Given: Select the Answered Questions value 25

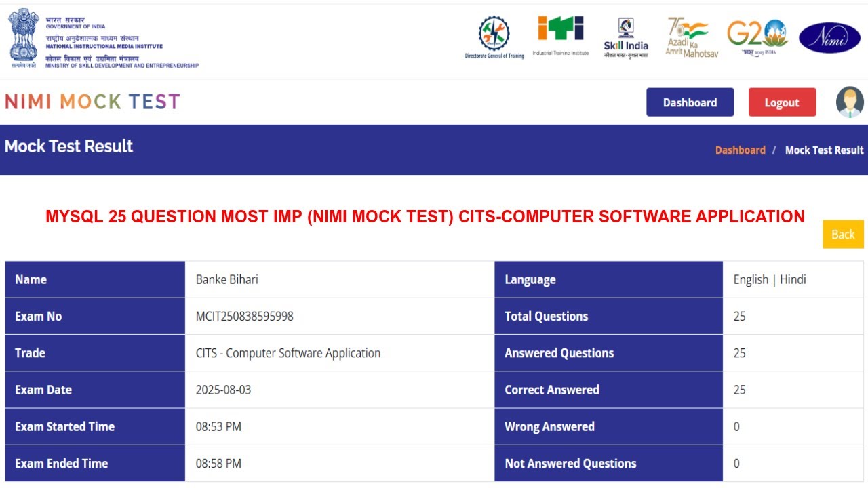Looking at the screenshot, I should (740, 353).
